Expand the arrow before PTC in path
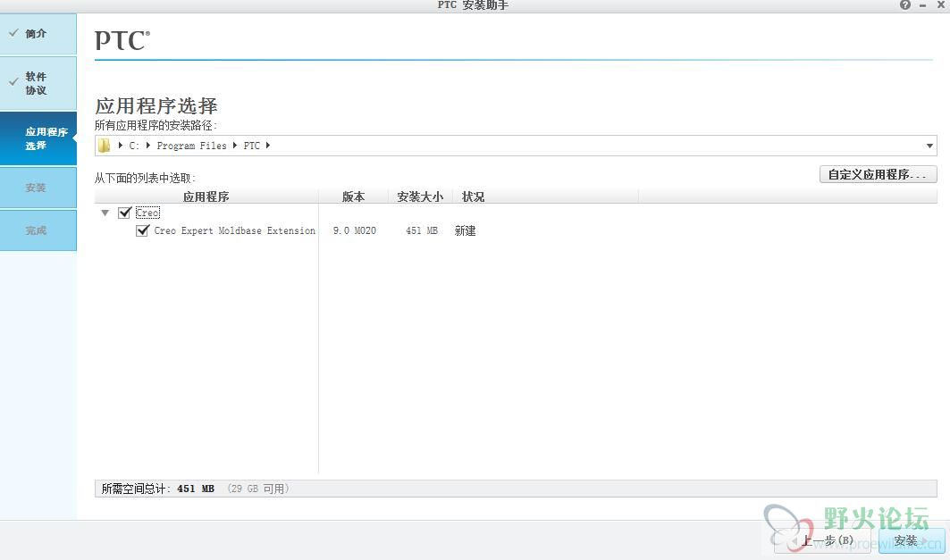The height and width of the screenshot is (560, 950). coord(235,146)
